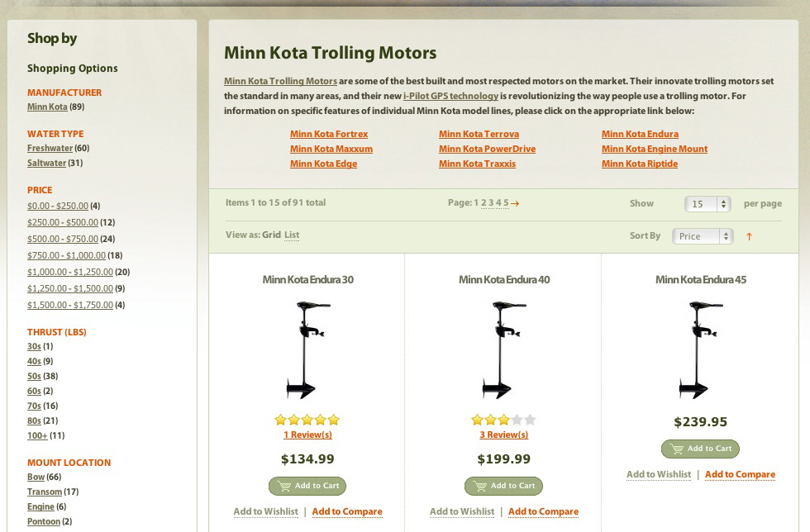Filter mount location by Transom

click(x=45, y=492)
